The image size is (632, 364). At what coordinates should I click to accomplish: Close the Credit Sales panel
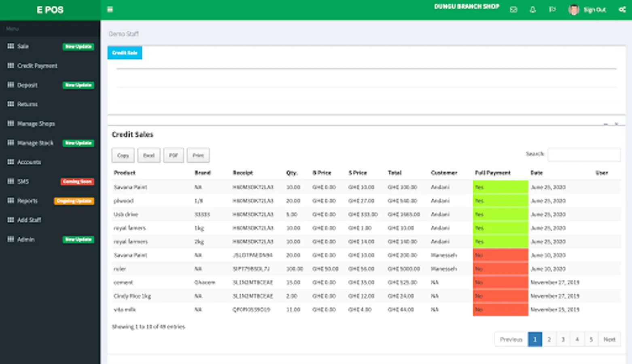click(x=616, y=124)
